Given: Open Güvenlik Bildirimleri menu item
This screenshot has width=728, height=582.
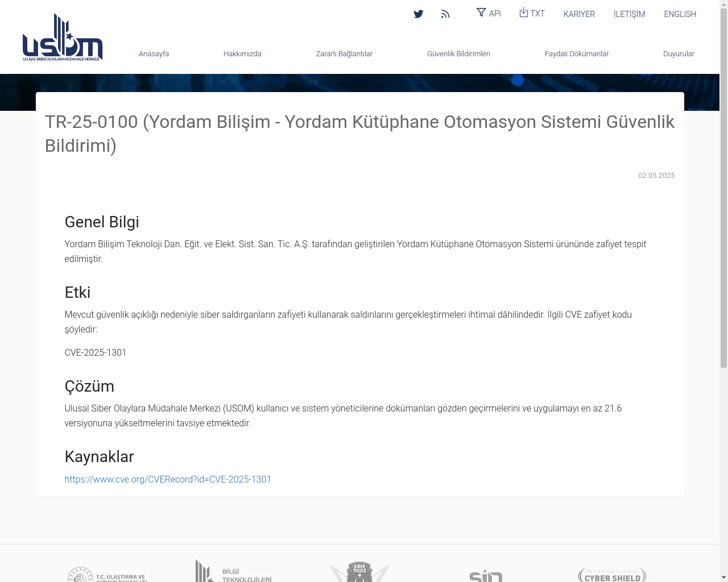Looking at the screenshot, I should click(x=458, y=54).
